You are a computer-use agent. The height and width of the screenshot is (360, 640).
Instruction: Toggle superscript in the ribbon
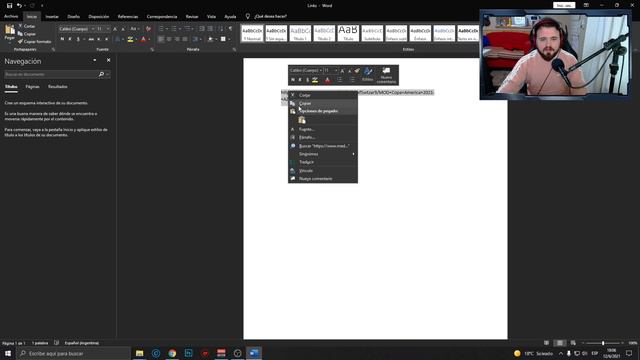(x=107, y=39)
